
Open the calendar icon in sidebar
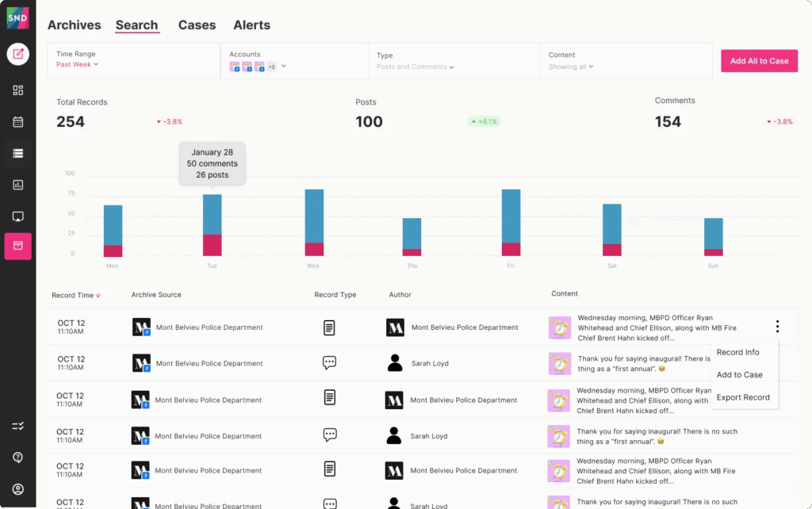17,122
